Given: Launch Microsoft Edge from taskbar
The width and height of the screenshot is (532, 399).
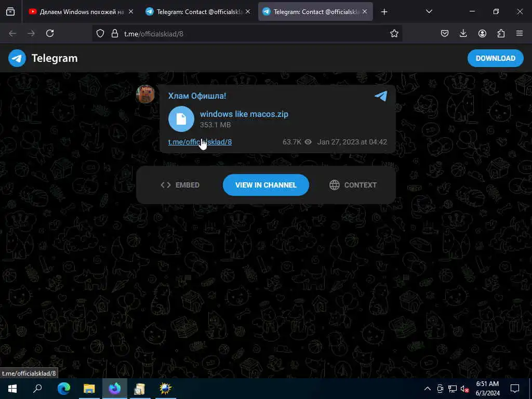Looking at the screenshot, I should pos(63,389).
